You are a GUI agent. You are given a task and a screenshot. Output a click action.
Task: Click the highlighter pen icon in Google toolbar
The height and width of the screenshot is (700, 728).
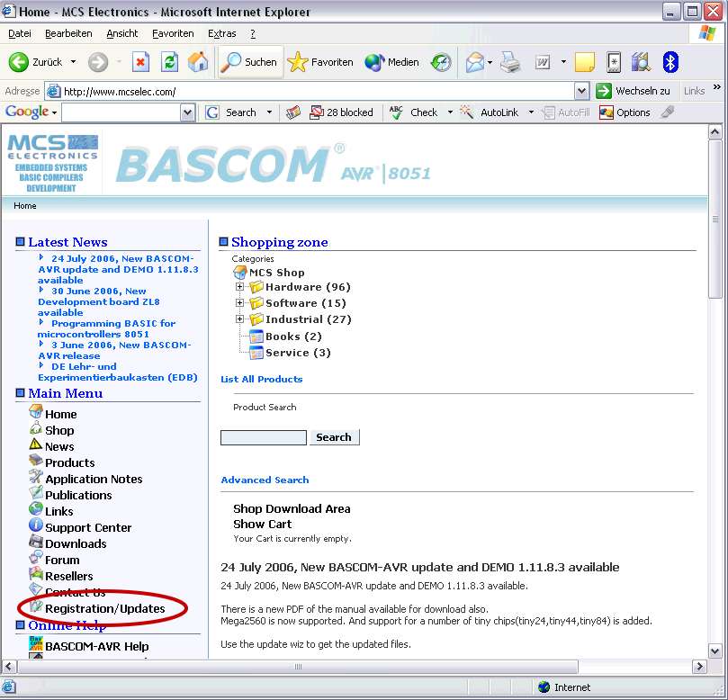667,112
